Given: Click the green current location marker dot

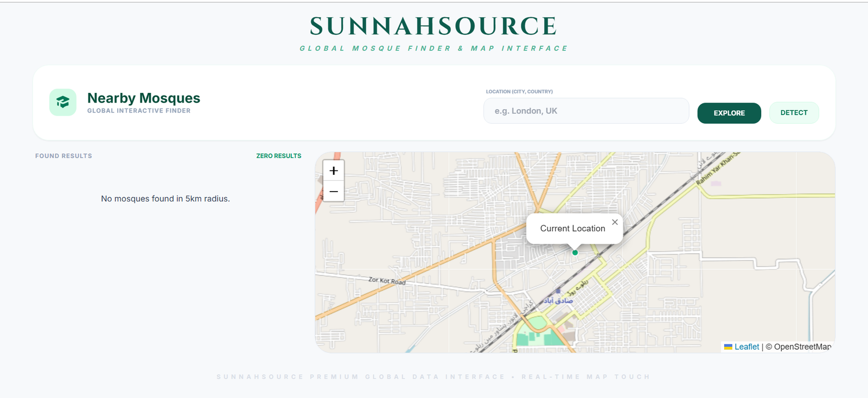Looking at the screenshot, I should 575,252.
